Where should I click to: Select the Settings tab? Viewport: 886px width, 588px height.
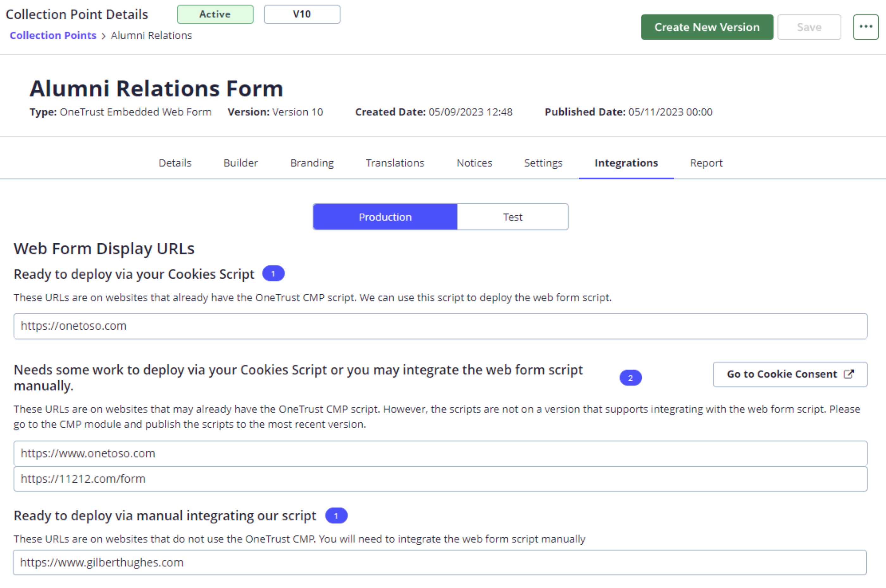tap(543, 163)
